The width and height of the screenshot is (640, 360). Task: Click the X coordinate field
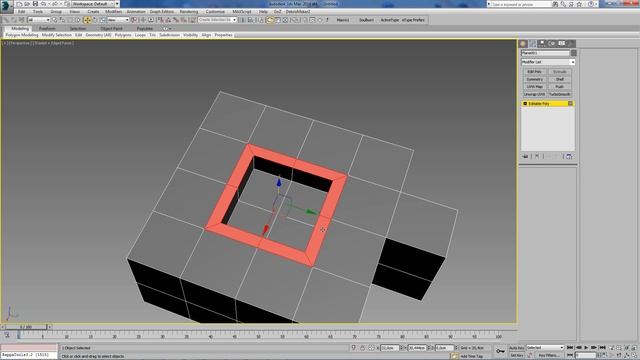coord(389,348)
